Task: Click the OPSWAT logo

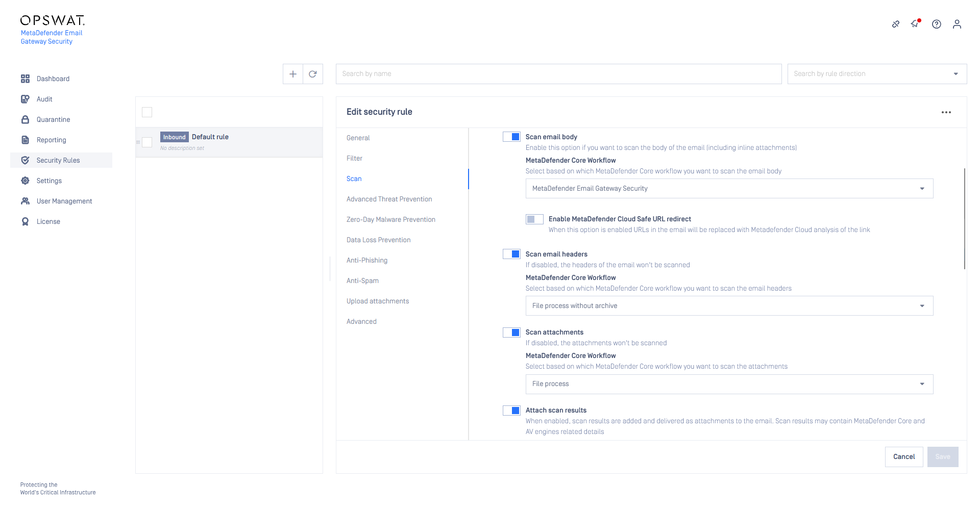Action: point(53,20)
